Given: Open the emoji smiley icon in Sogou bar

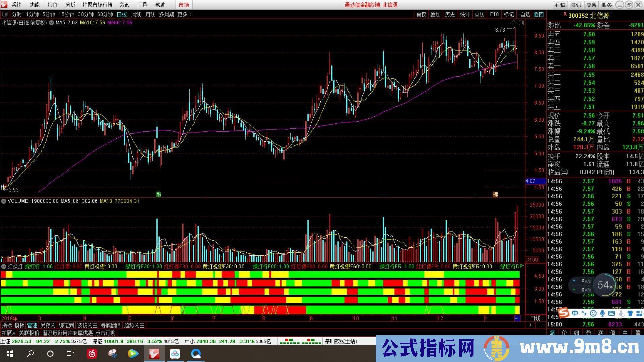Looking at the screenshot, I should tap(593, 313).
